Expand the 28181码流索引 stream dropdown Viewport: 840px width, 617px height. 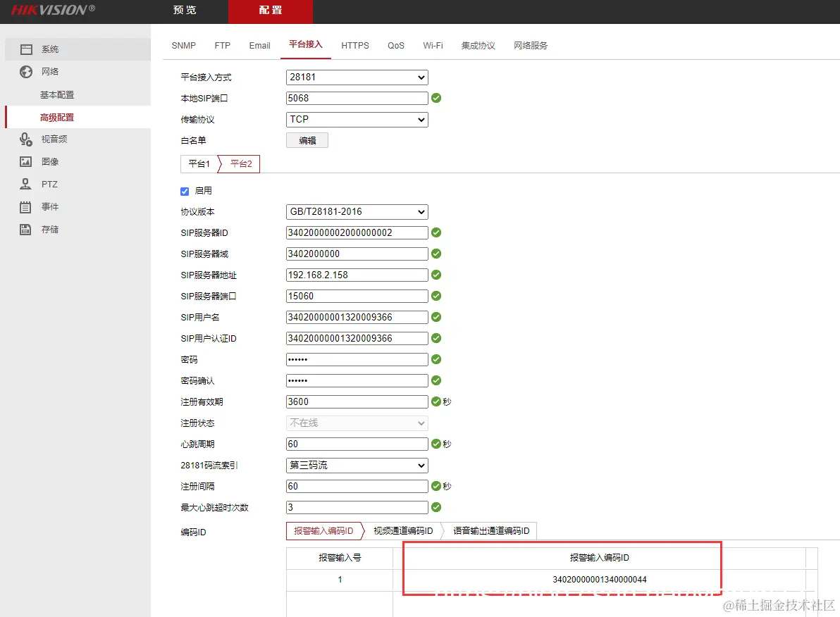[356, 465]
